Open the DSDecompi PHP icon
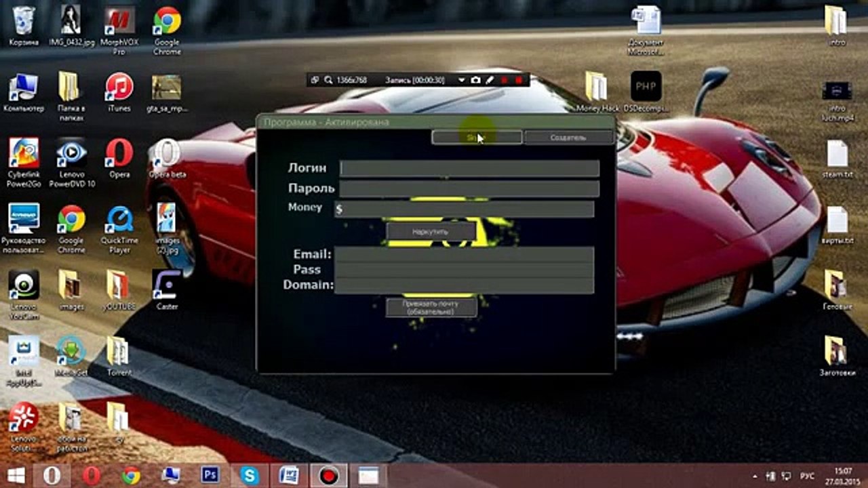 pos(646,92)
